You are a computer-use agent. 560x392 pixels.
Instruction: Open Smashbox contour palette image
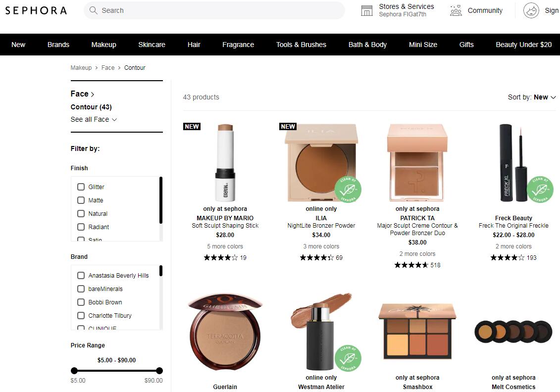pyautogui.click(x=417, y=331)
